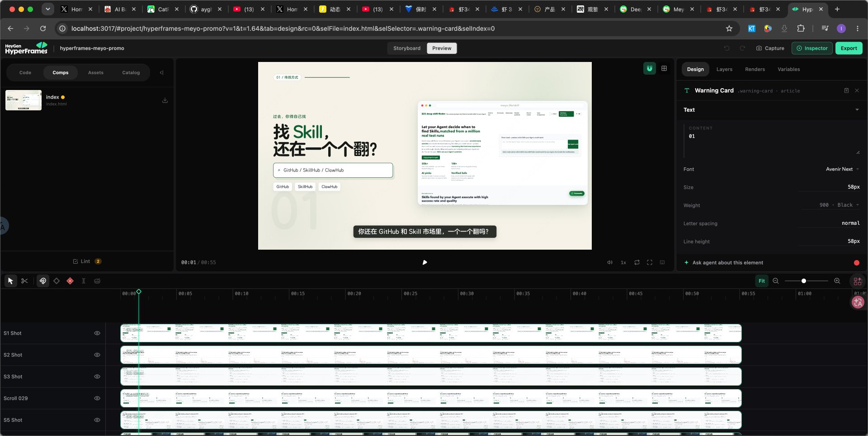
Task: Collapse the Text section
Action: (x=857, y=110)
